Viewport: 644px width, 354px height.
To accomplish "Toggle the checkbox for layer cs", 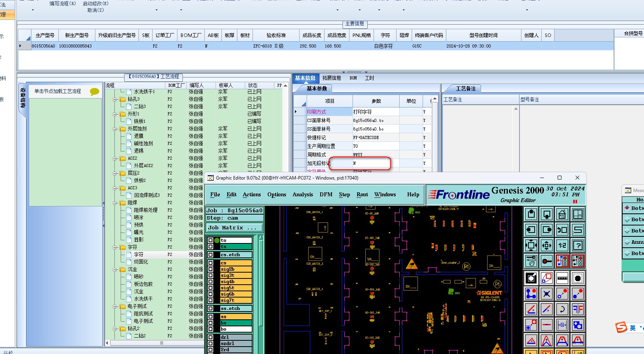I will coord(211,263).
